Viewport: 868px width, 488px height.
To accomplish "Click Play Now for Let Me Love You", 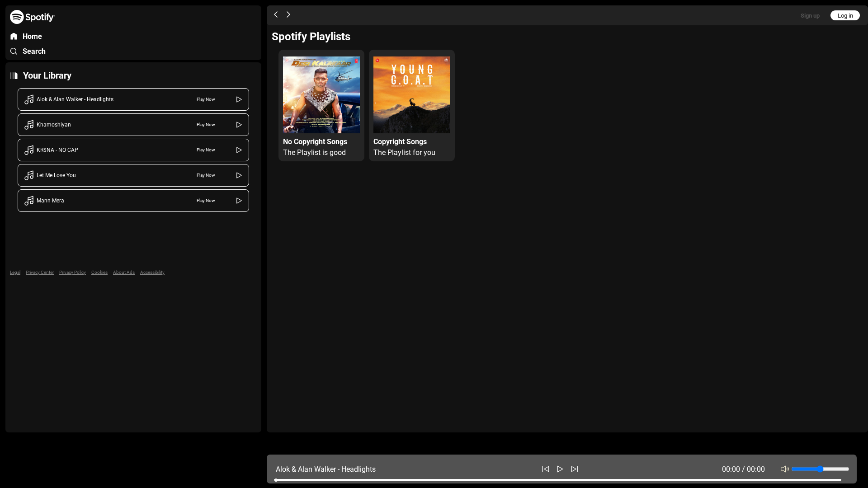I will [x=206, y=175].
